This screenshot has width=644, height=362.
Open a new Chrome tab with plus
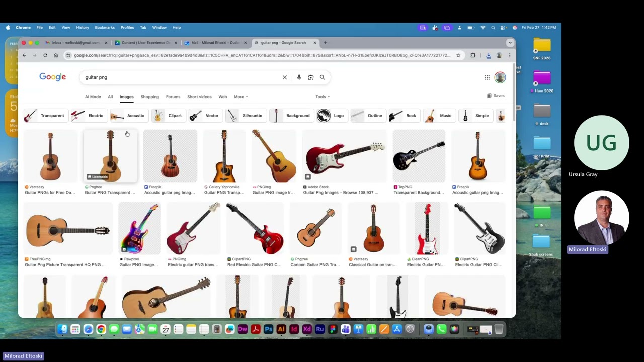(325, 43)
